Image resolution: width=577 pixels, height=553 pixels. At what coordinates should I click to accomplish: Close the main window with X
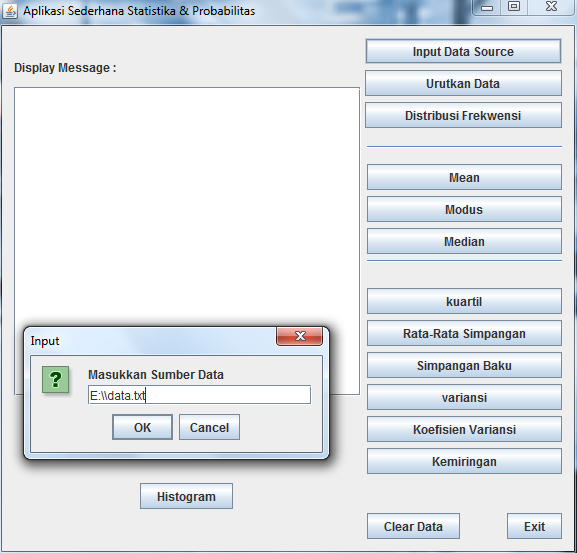(551, 7)
